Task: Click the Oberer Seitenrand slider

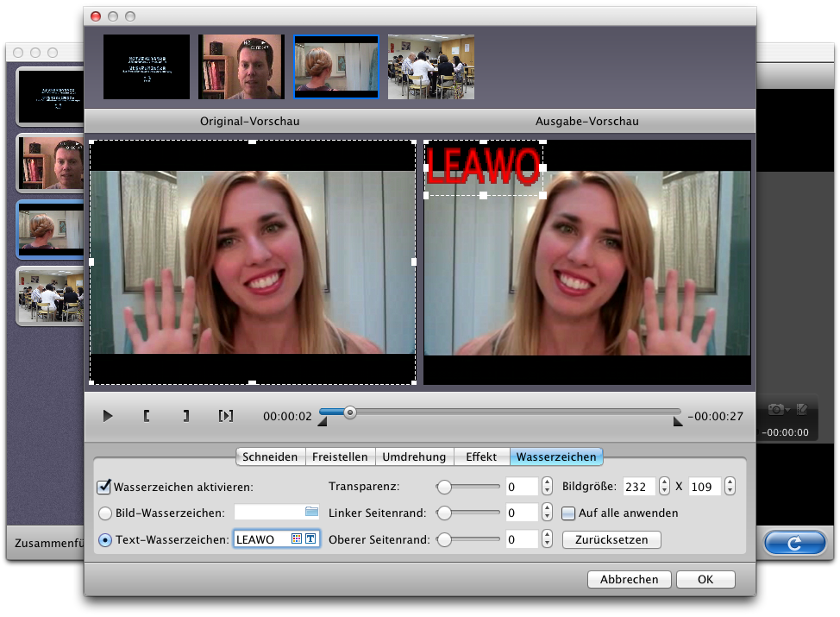Action: coord(470,540)
